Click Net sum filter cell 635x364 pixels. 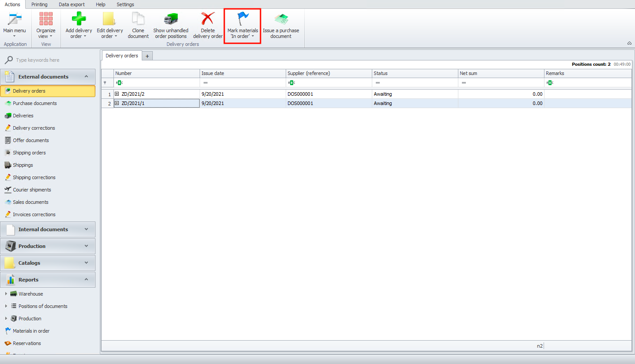pos(501,83)
